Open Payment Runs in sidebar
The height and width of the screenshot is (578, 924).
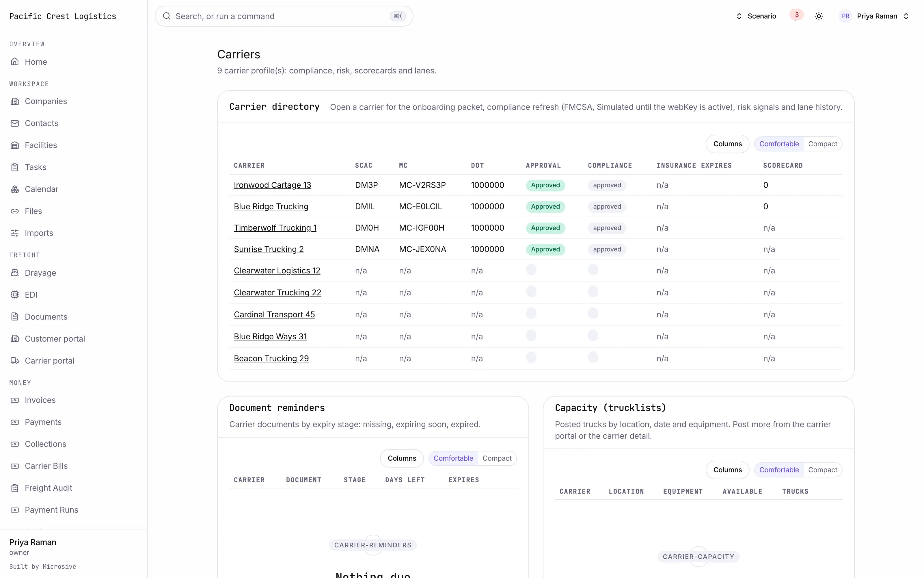point(51,510)
